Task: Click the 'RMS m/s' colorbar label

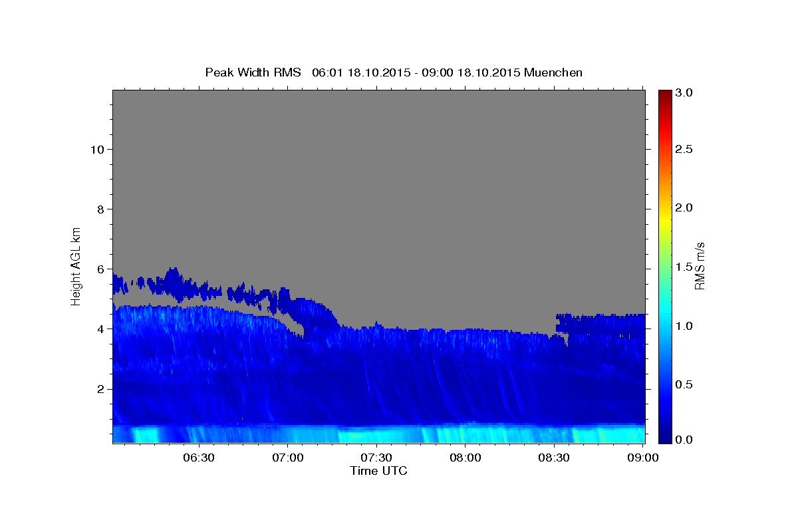Action: pyautogui.click(x=700, y=265)
